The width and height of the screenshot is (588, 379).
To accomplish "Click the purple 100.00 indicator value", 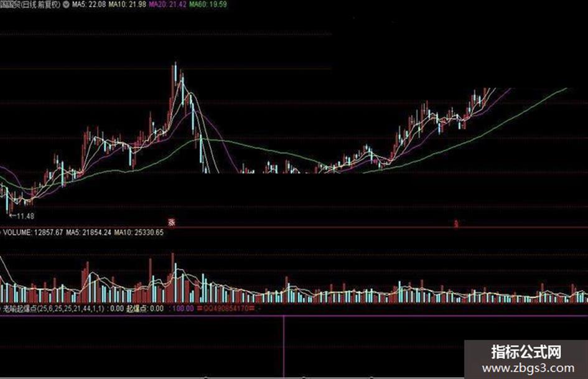I will point(183,309).
